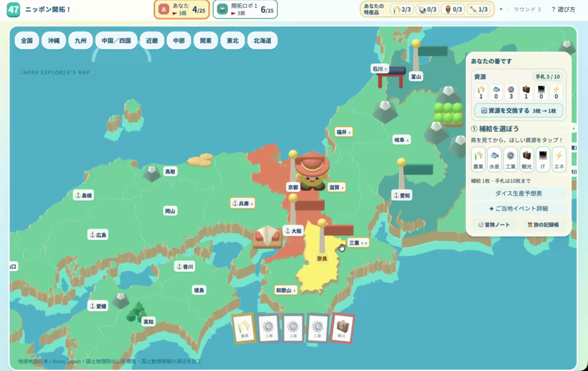Click the shell specialty counter 0/3
This screenshot has height=371, width=588.
(x=427, y=9)
